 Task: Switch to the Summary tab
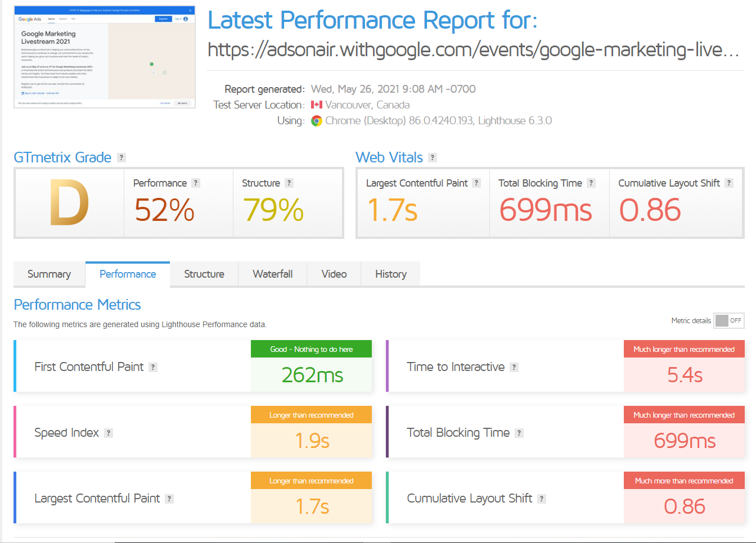click(49, 274)
